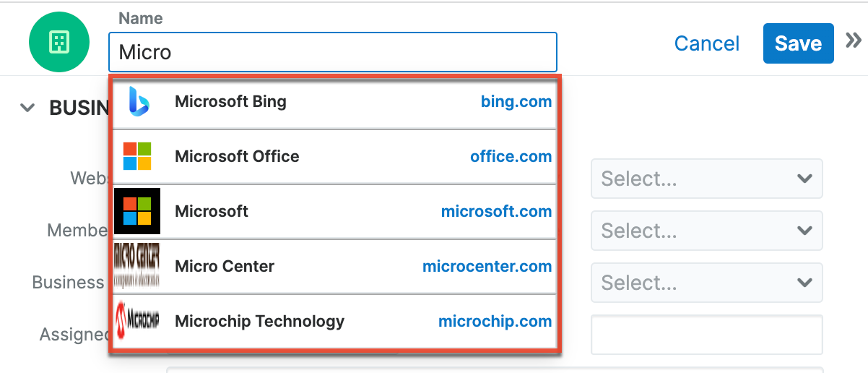Select Micro Center from suggestions
Image resolution: width=868 pixels, height=373 pixels.
tap(225, 266)
